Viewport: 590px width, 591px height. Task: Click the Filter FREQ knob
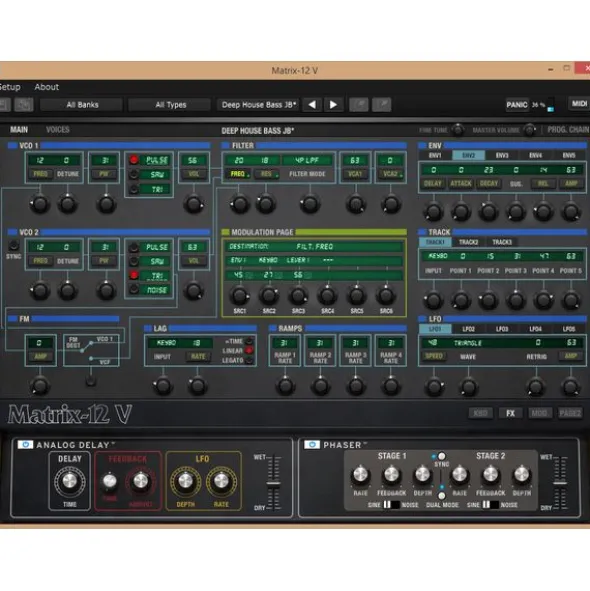[x=239, y=204]
